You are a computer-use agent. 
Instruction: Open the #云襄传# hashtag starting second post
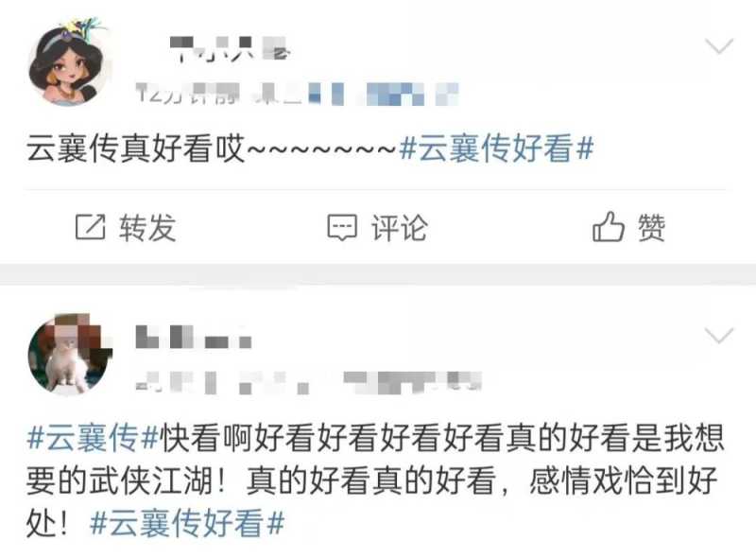point(93,438)
